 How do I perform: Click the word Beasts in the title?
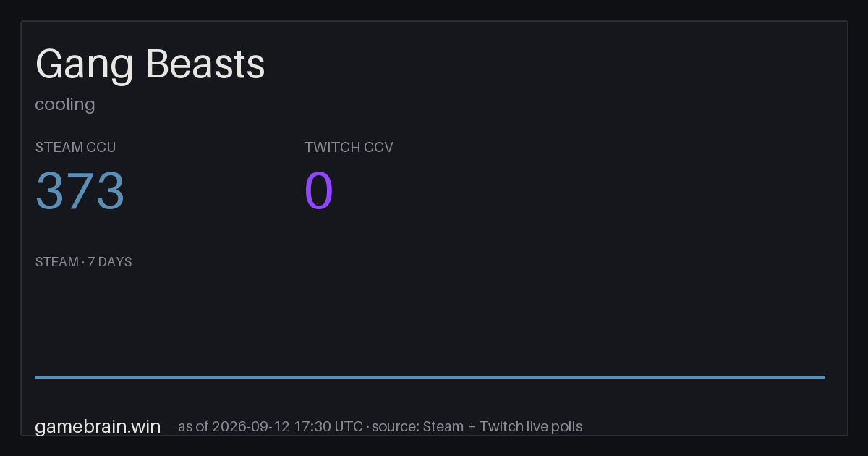[x=206, y=65]
